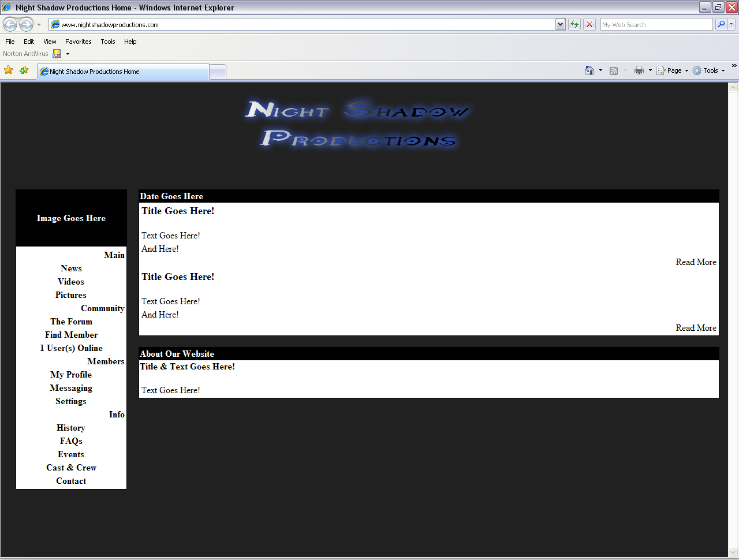Expand the Norton AntiVirus dropdown arrow
Screen dimensions: 739x560
68,54
